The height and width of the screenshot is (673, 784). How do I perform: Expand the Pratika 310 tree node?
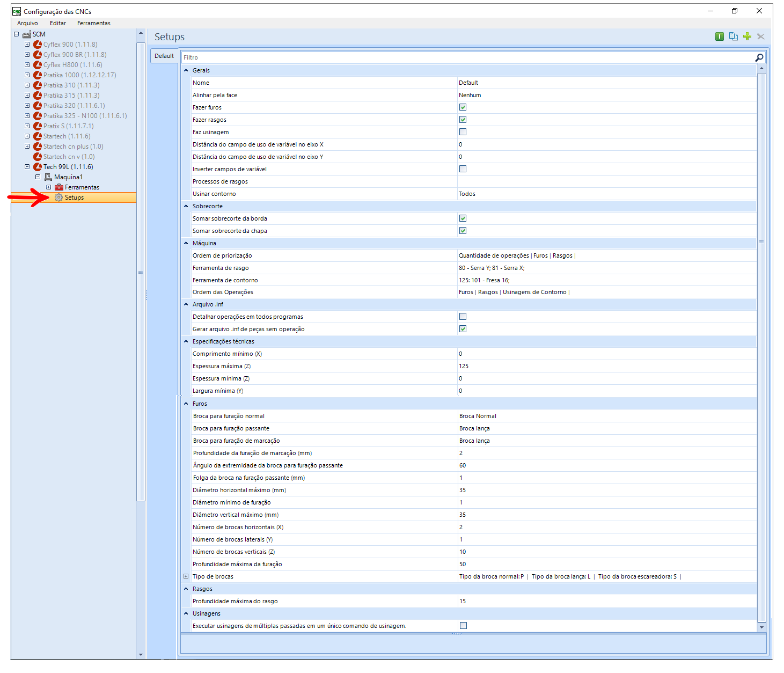pos(27,85)
